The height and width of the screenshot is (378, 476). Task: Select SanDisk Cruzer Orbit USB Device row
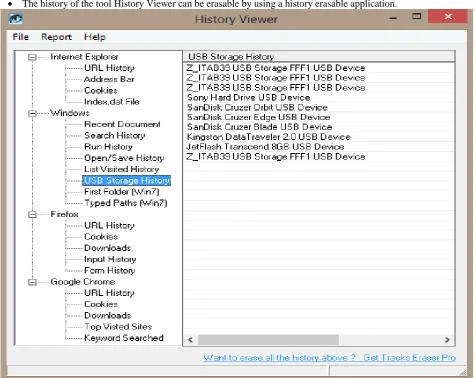point(319,108)
